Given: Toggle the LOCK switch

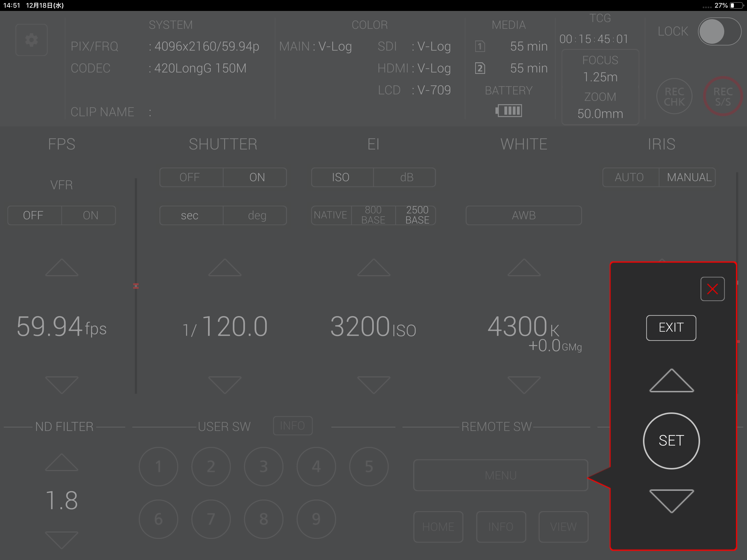Looking at the screenshot, I should 719,31.
